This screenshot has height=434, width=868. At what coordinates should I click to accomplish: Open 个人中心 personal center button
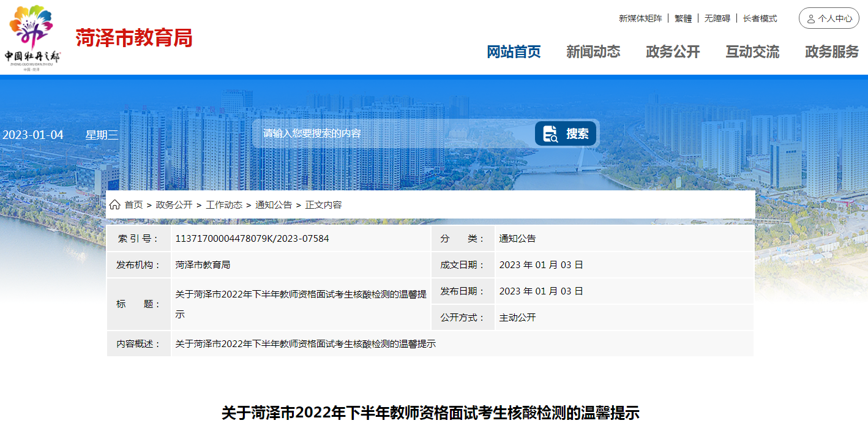click(829, 18)
